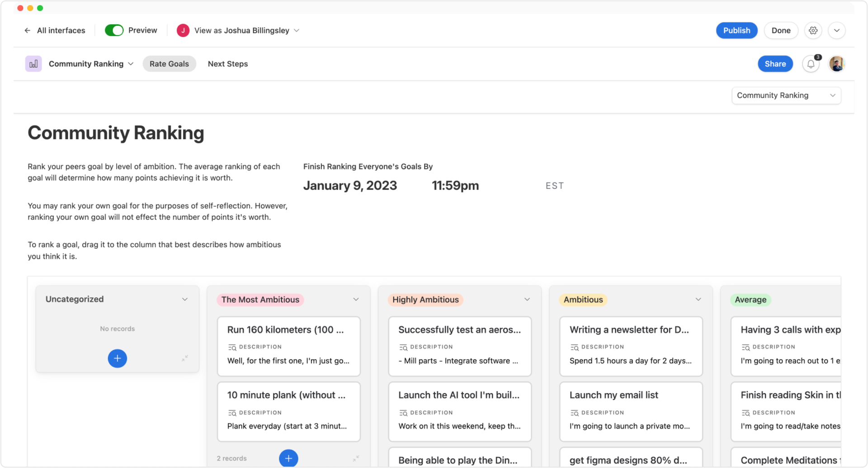This screenshot has width=868, height=468.
Task: Click the Community Ranking page heading
Action: [116, 133]
